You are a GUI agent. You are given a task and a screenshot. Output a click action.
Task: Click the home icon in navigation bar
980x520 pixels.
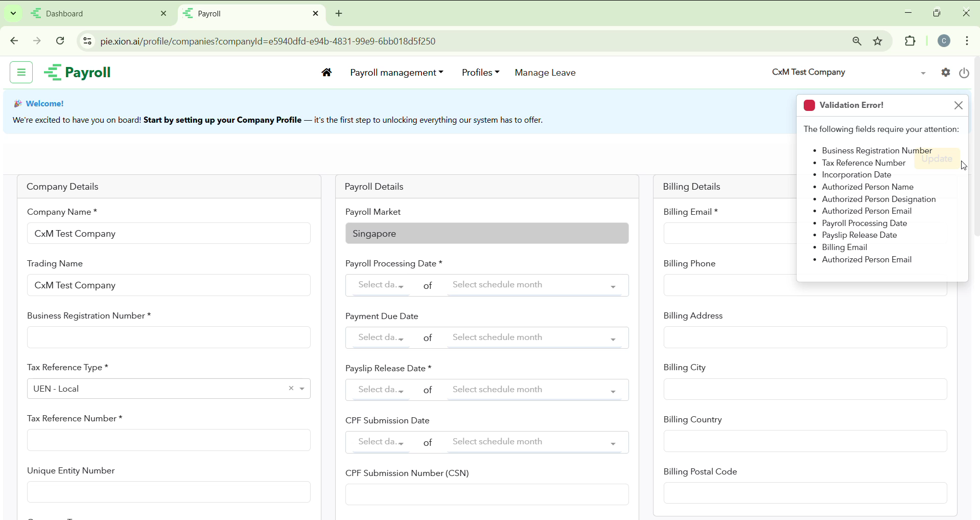tap(326, 73)
